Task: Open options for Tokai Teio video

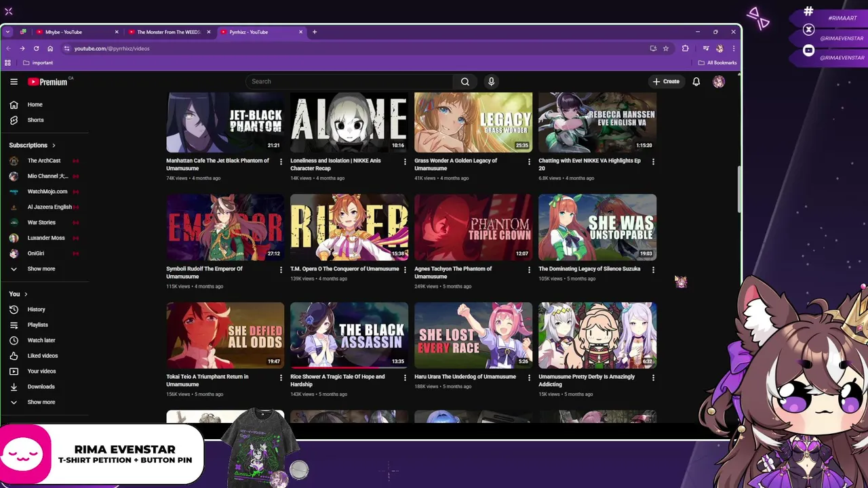Action: click(281, 378)
